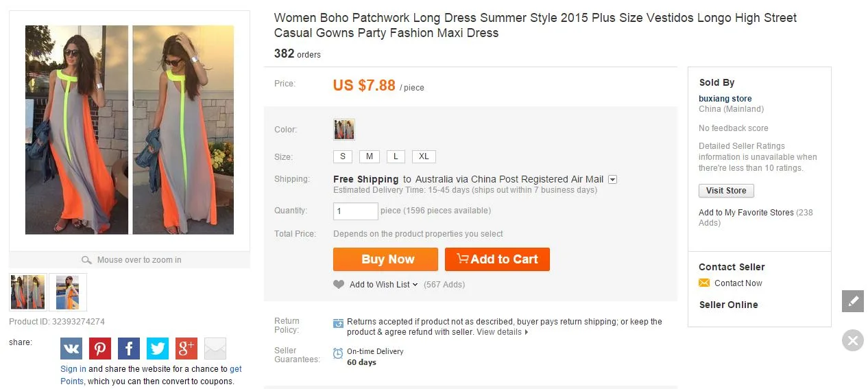The width and height of the screenshot is (868, 389).
Task: Open the Visit Store button
Action: 726,191
